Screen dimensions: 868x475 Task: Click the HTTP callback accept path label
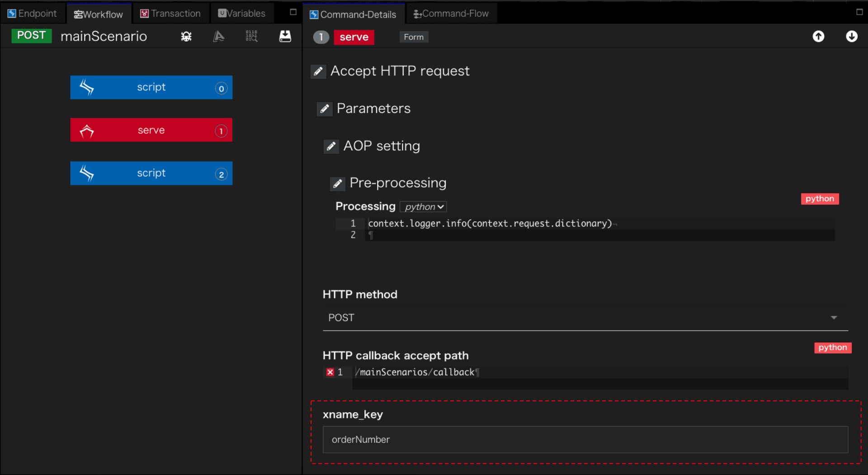coord(396,356)
